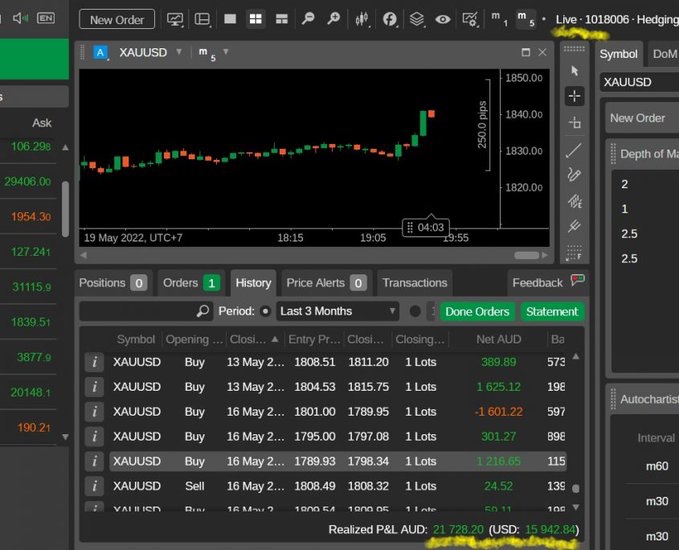Open the Positions tab
The image size is (679, 550).
[x=113, y=283]
